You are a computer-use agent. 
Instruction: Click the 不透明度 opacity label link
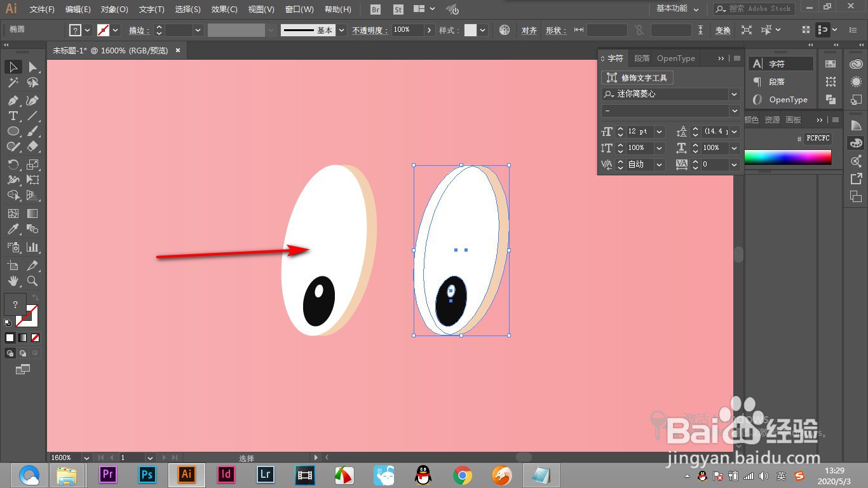pyautogui.click(x=370, y=30)
